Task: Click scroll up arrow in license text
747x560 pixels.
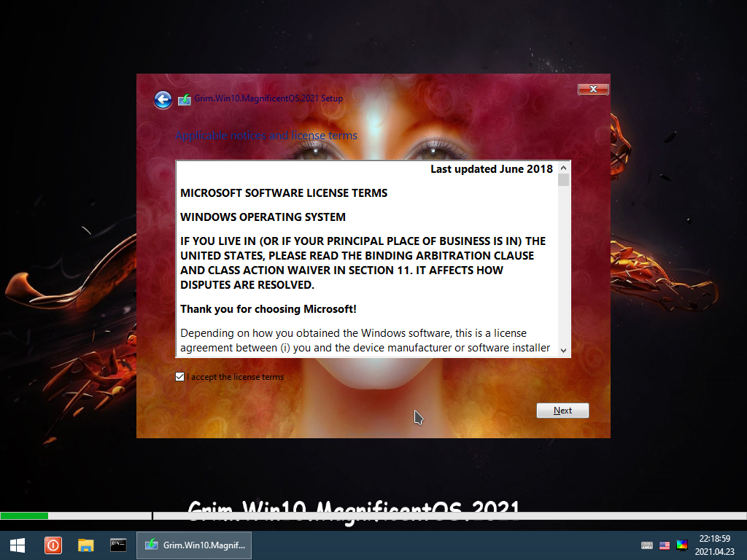Action: [x=564, y=168]
